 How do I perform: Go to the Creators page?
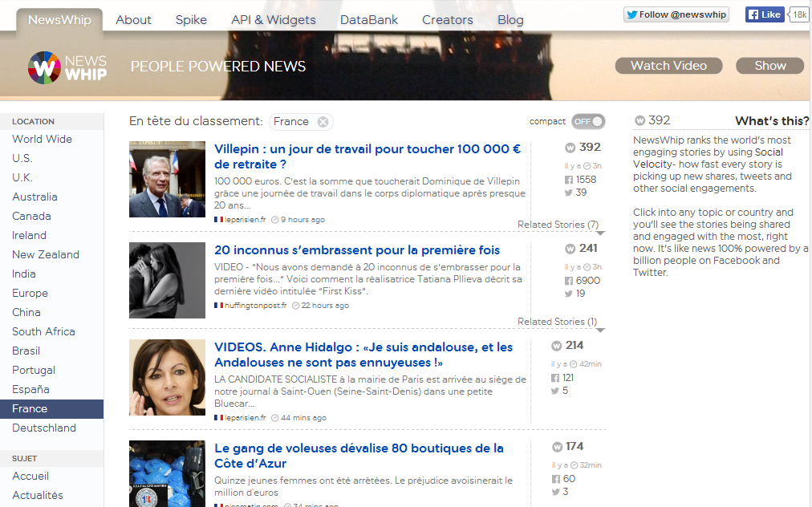(448, 20)
